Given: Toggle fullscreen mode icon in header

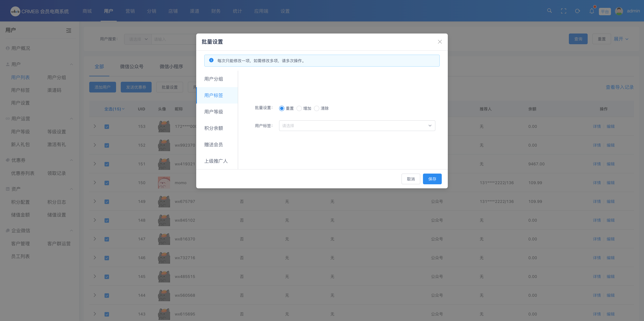Looking at the screenshot, I should click(x=563, y=11).
